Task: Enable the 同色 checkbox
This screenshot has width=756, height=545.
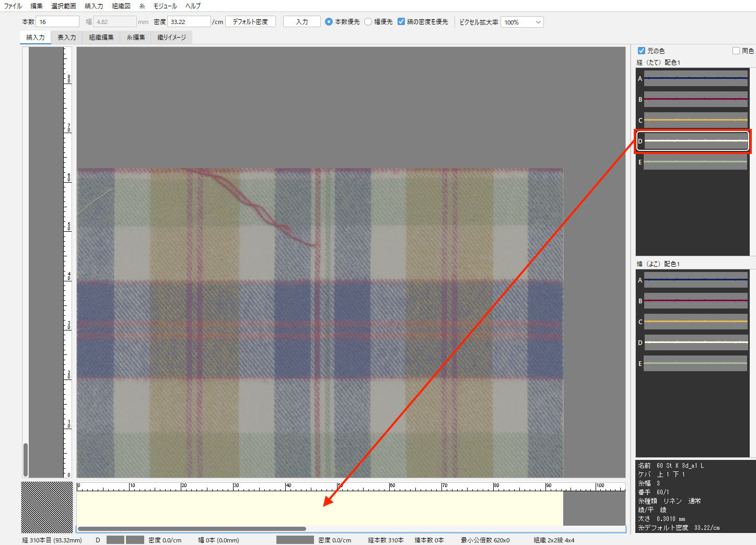Action: (x=736, y=51)
